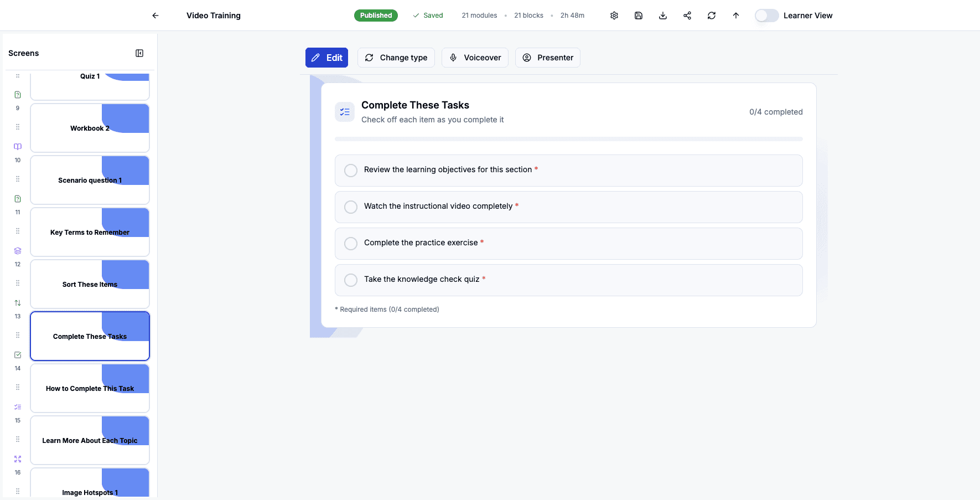
Task: Click the checkbox icon for screen 14
Action: click(18, 355)
